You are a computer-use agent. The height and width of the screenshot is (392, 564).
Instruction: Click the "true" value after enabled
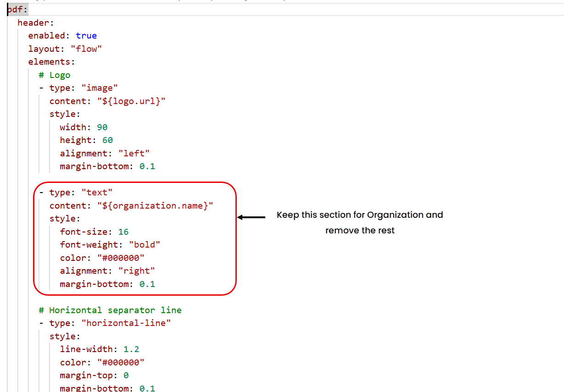[86, 35]
